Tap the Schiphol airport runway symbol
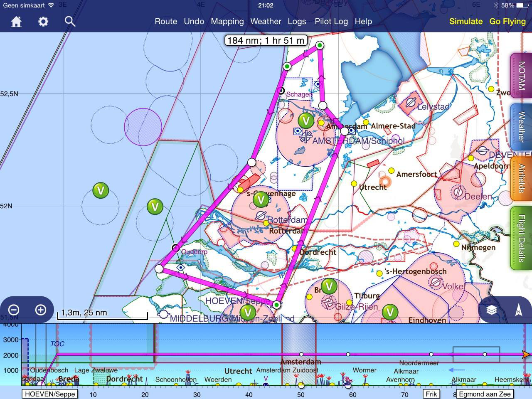This screenshot has height=399, width=532. coord(305,136)
